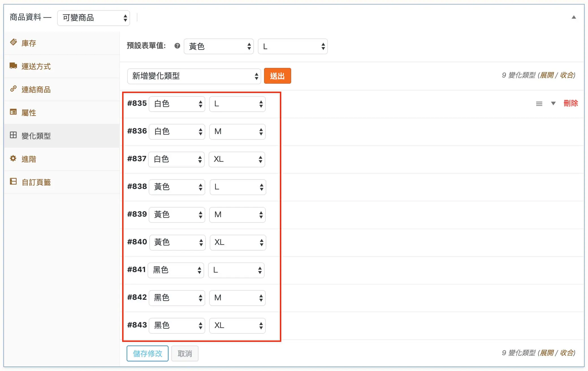Screen dimensions: 588x371
Task: Click the bottom 收合 collapse-all link
Action: coord(567,353)
